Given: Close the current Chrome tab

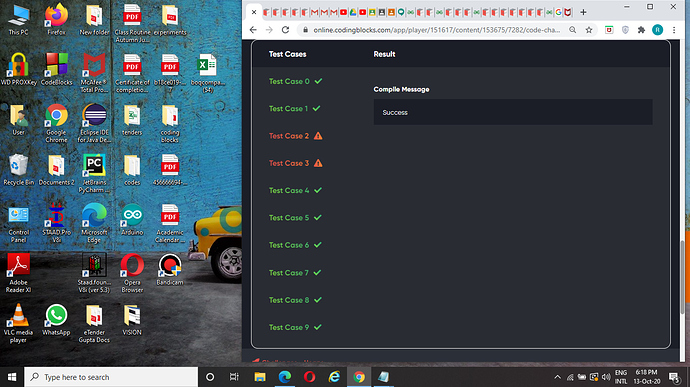Looking at the screenshot, I should (x=254, y=12).
